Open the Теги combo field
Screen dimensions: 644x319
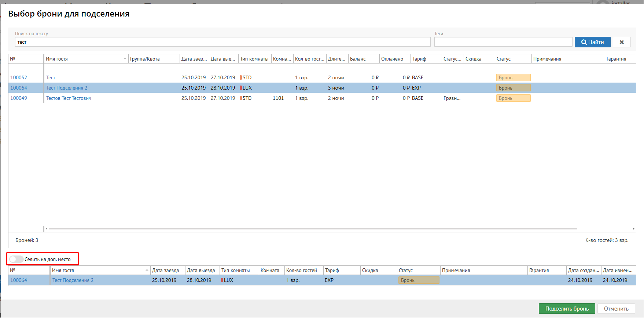click(503, 42)
